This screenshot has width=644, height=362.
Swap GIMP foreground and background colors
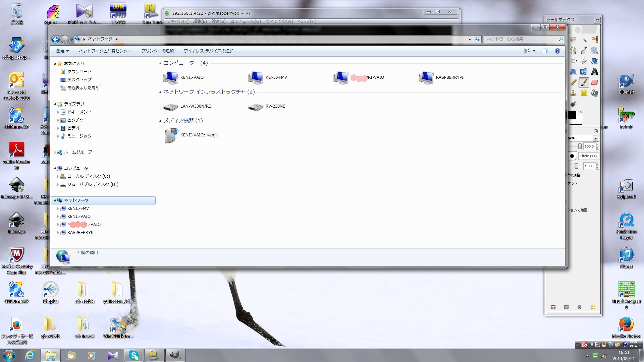click(x=580, y=113)
